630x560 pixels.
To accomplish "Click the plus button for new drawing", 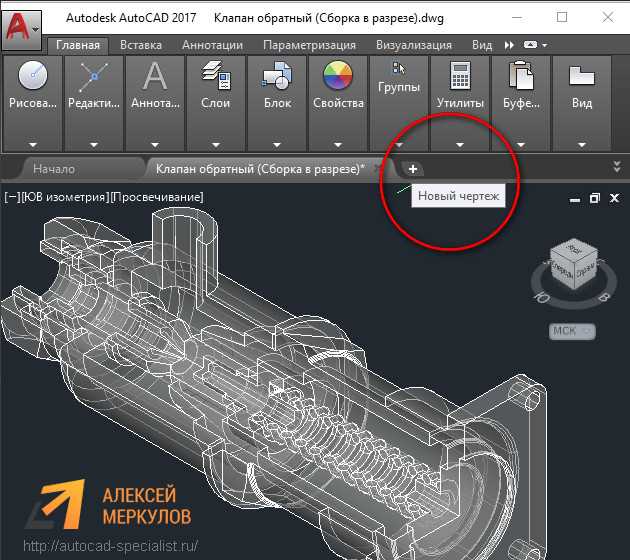I will click(x=413, y=169).
